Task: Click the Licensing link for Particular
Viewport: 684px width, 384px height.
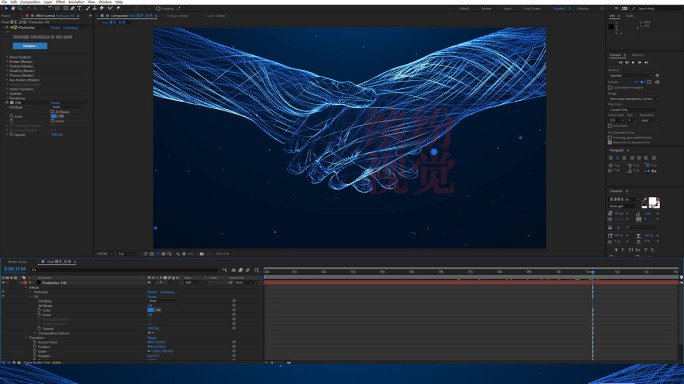Action: pos(71,27)
